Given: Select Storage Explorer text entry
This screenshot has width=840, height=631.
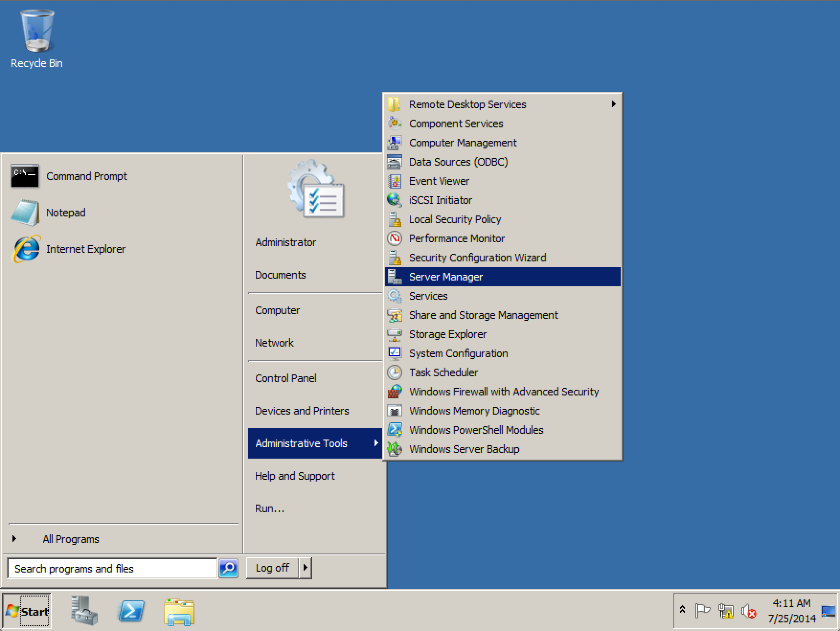Looking at the screenshot, I should click(x=448, y=334).
